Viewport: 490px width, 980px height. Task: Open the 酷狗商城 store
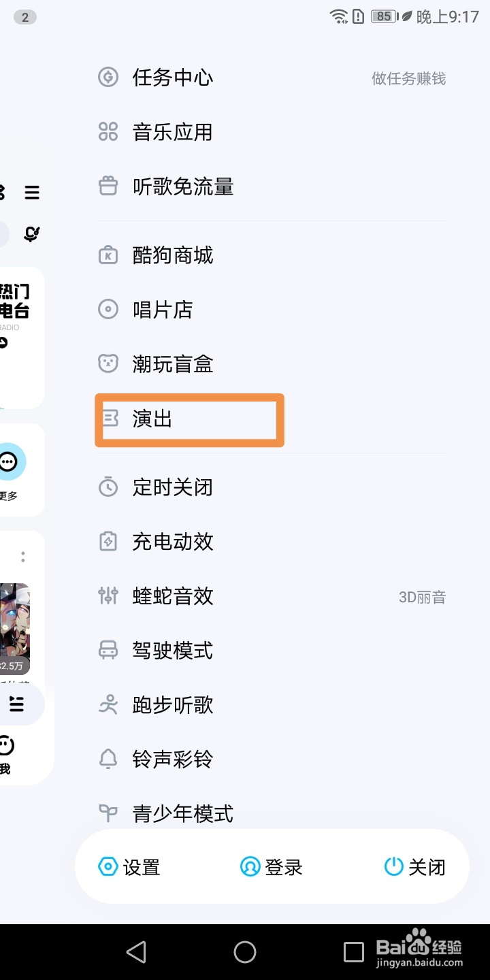click(x=174, y=255)
